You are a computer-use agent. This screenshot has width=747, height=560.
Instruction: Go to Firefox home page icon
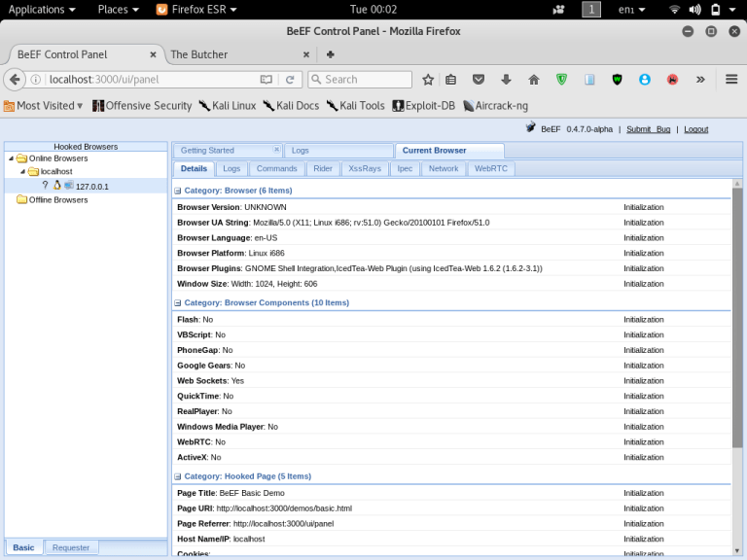(533, 80)
